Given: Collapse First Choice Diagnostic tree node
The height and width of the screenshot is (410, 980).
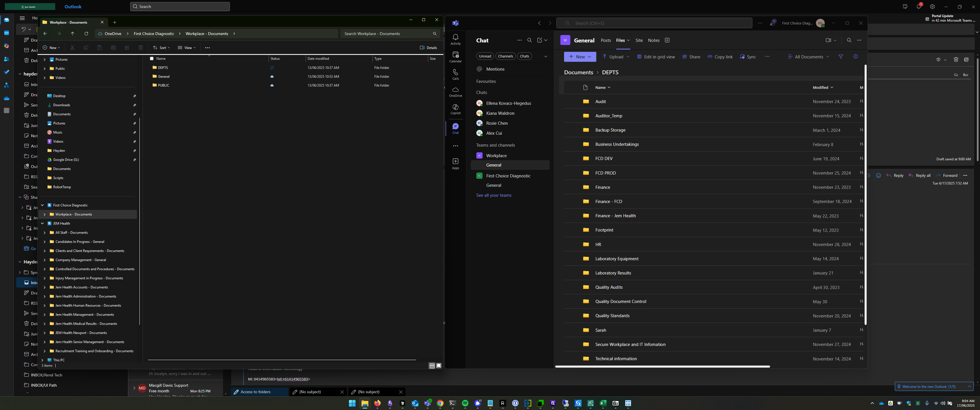Looking at the screenshot, I should tap(42, 205).
